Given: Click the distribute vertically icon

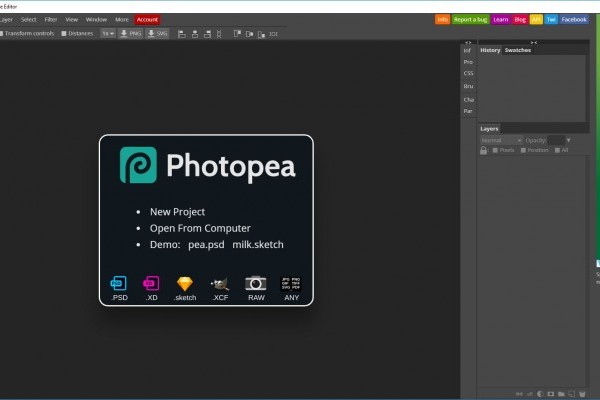Looking at the screenshot, I should click(x=219, y=34).
